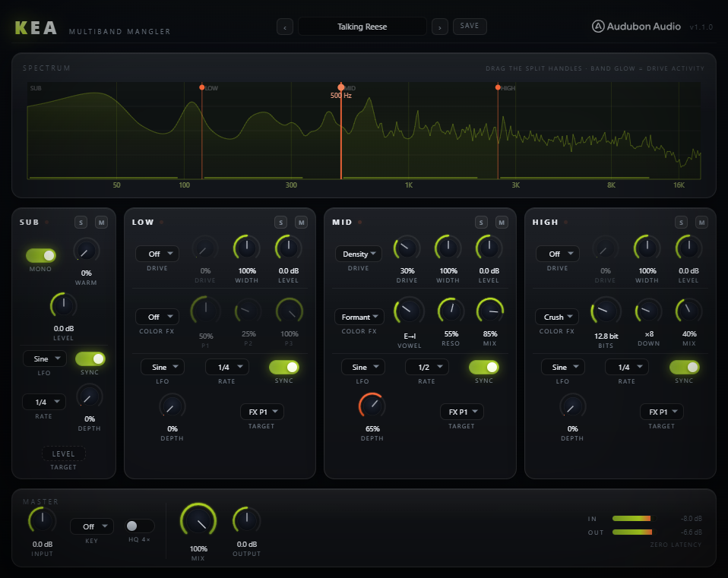The height and width of the screenshot is (578, 728).
Task: Open the MID band LFO RATE 1/2 dropdown
Action: pyautogui.click(x=426, y=367)
